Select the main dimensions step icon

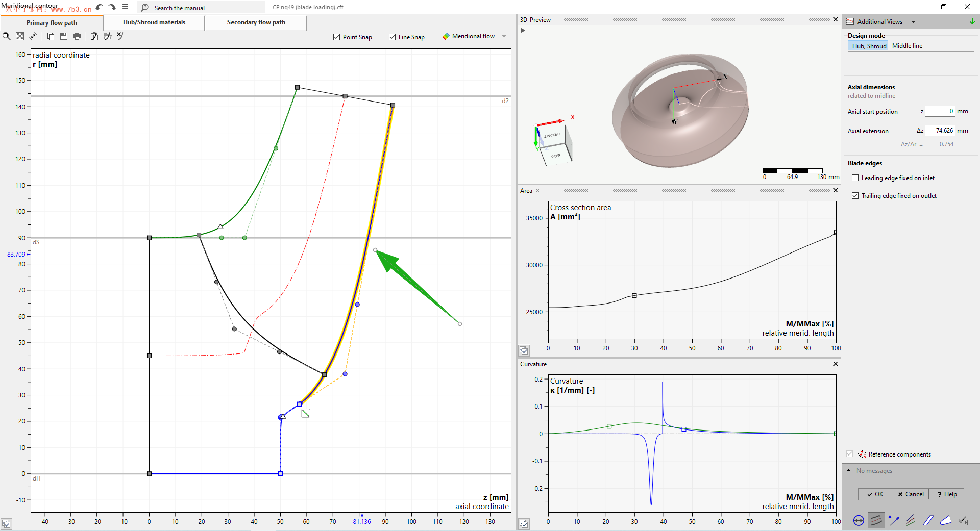pos(859,520)
